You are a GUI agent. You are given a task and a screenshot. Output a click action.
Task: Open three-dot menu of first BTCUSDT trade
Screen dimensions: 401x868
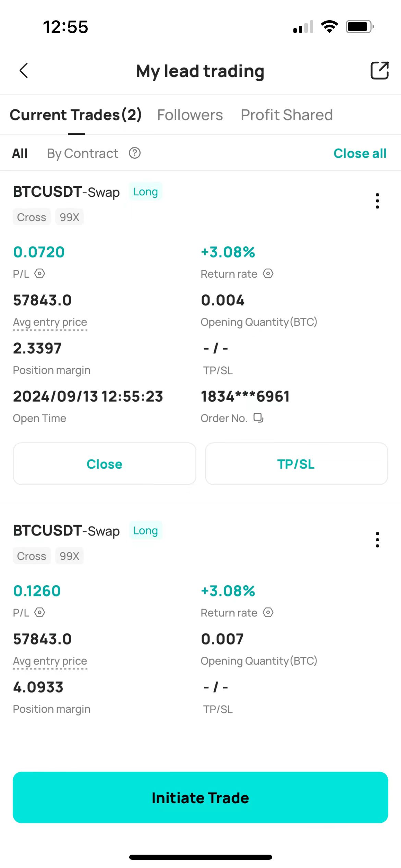click(x=377, y=201)
